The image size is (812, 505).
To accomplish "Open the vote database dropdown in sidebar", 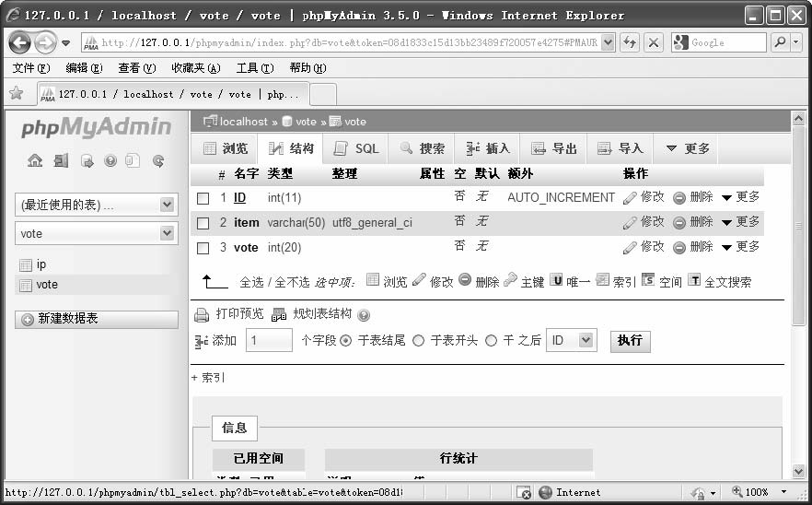I will 97,233.
